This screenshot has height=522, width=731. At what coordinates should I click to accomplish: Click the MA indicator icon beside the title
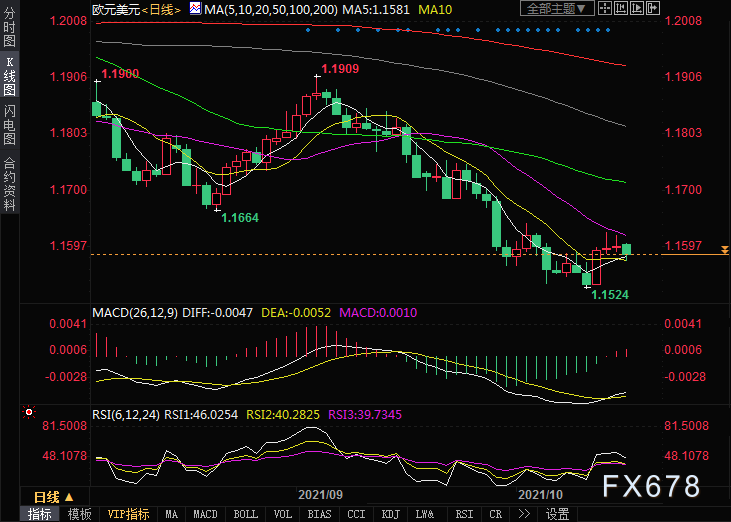[x=195, y=8]
